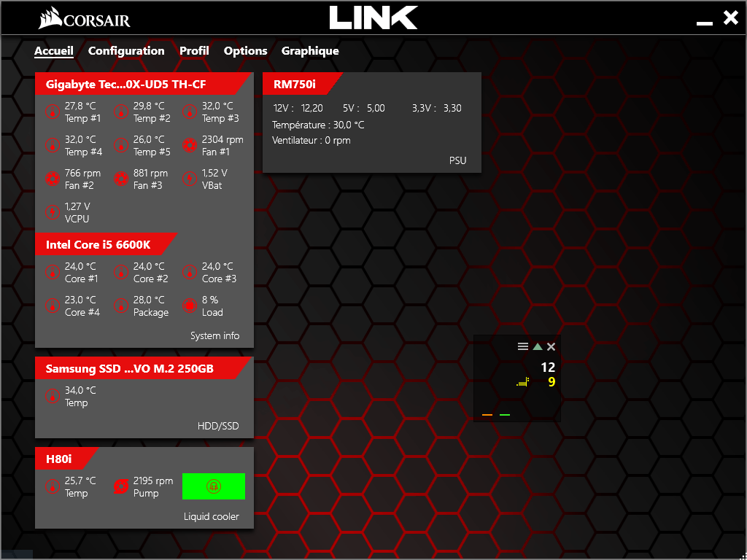The image size is (747, 560).
Task: Open the Configuration tab
Action: coord(126,51)
